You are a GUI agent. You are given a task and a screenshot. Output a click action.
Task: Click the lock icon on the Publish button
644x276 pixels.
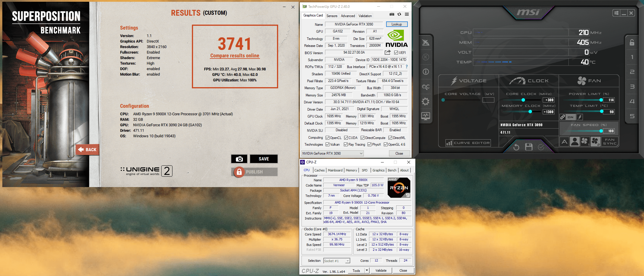point(239,172)
